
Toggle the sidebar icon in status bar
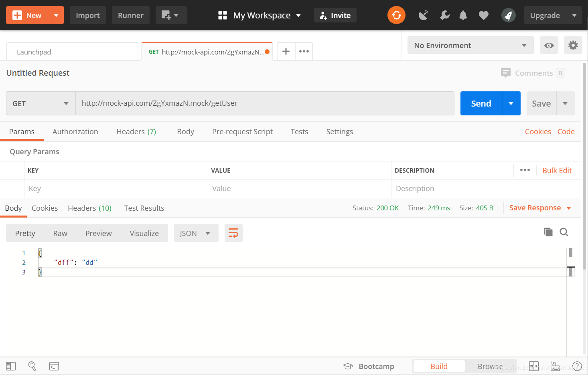pos(11,366)
